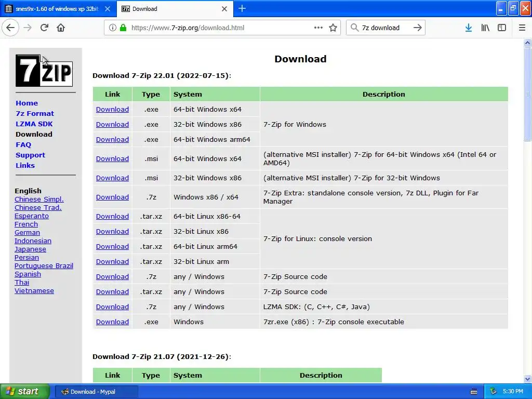The image size is (532, 399).
Task: Go back with the browser back arrow
Action: [10, 28]
